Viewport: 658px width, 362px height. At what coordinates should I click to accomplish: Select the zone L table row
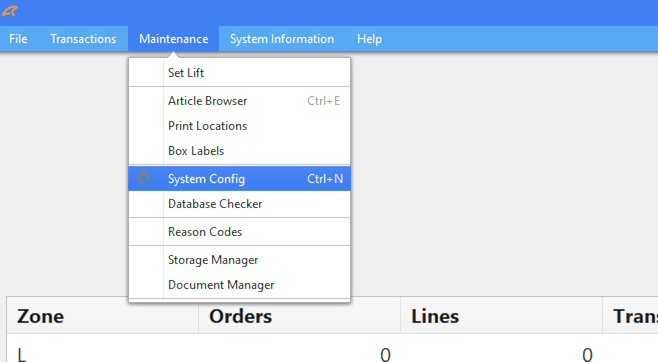click(x=332, y=352)
